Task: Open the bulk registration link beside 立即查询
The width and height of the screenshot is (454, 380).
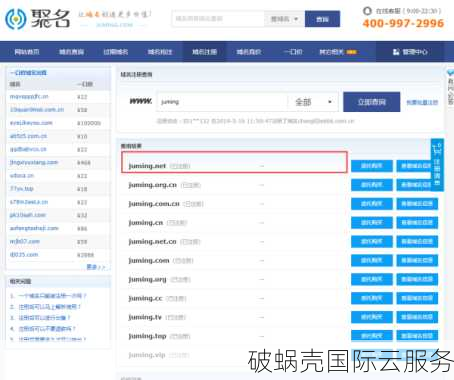Action: coord(422,102)
